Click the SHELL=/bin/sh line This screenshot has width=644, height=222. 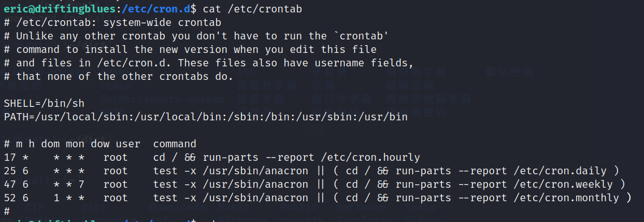(44, 103)
